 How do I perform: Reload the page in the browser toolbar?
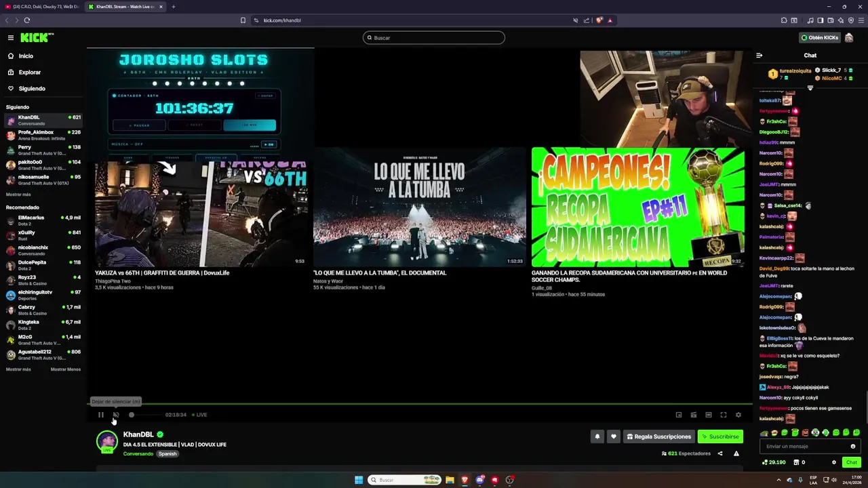click(27, 20)
